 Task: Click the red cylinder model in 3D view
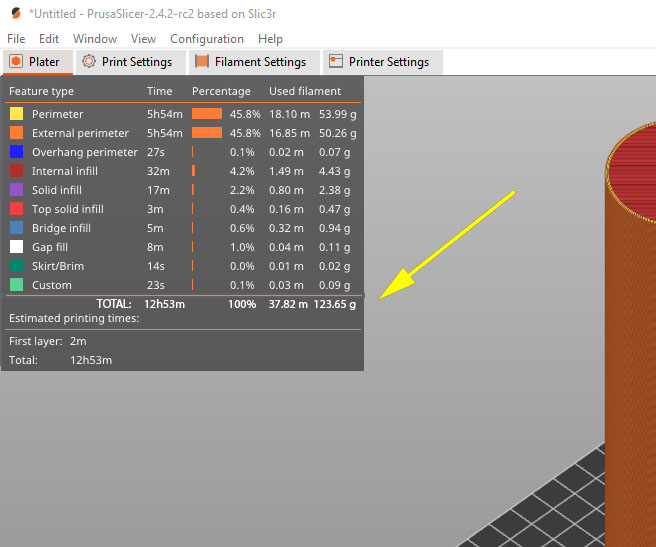pos(631,335)
